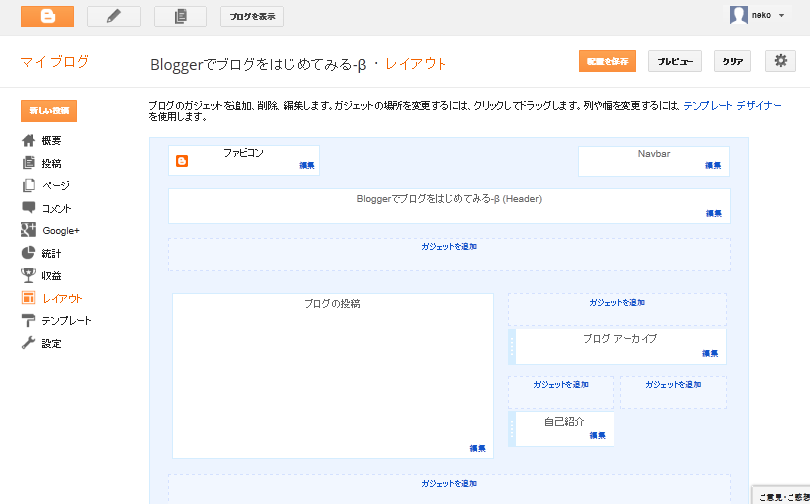This screenshot has height=504, width=810.
Task: Edit the ブログの投稿 gadget
Action: click(x=477, y=448)
